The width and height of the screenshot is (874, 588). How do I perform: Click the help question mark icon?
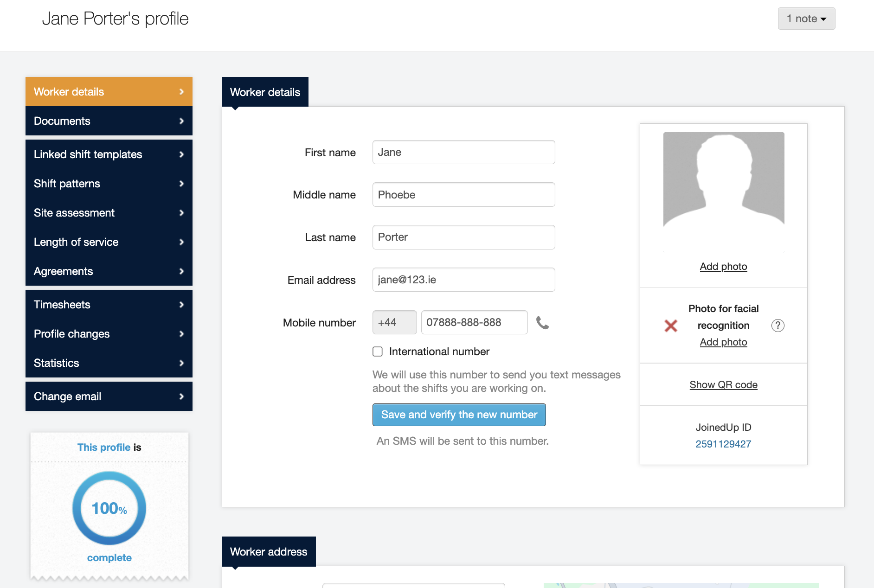click(778, 326)
